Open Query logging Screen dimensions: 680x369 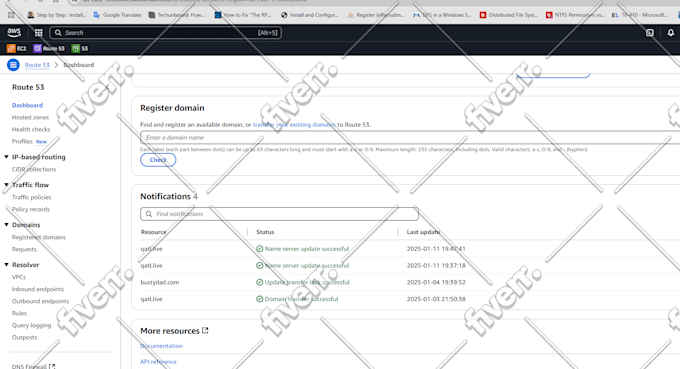tap(31, 325)
